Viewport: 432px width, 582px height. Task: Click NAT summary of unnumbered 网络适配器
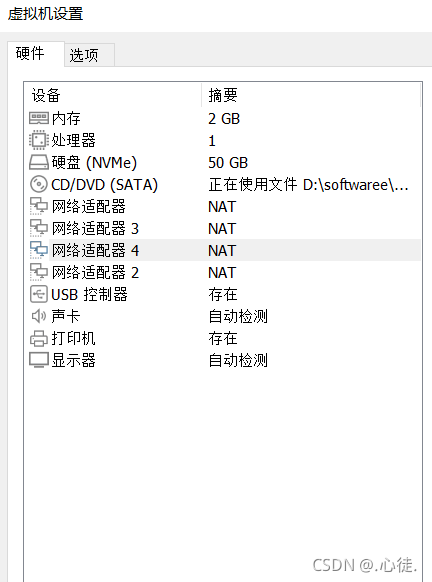click(222, 207)
